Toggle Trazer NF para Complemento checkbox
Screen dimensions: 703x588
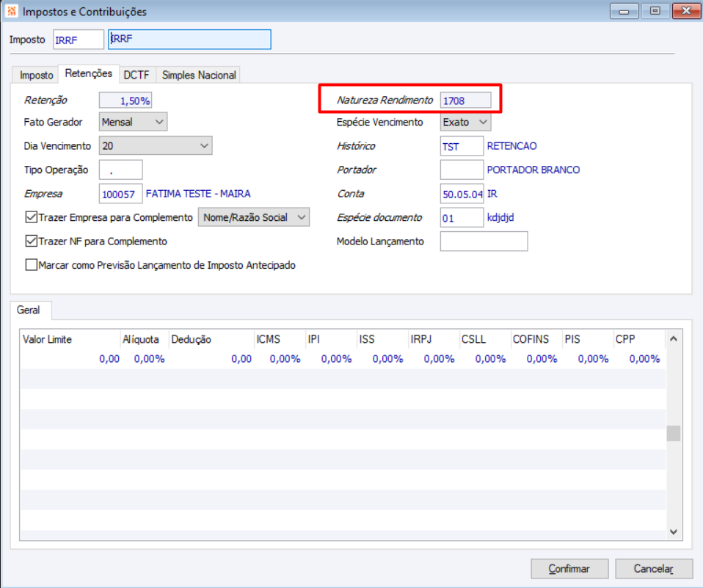tap(31, 242)
